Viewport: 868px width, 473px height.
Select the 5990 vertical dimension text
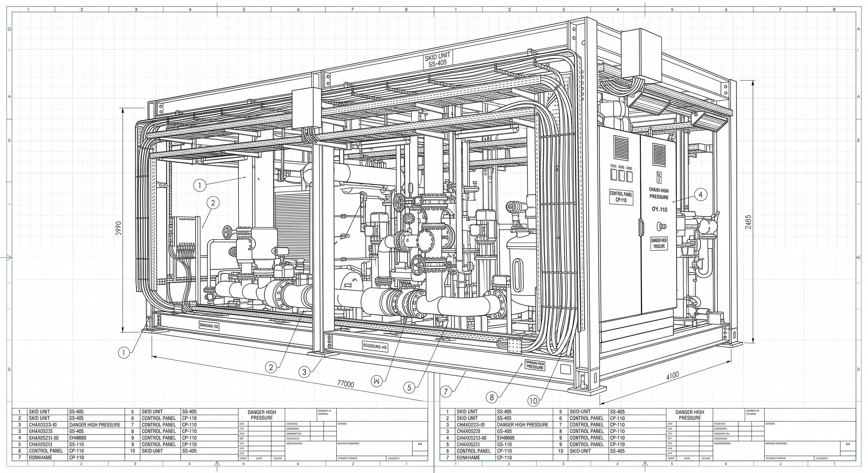coord(118,228)
